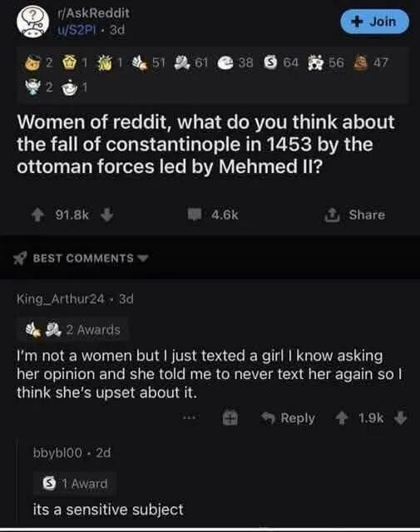The height and width of the screenshot is (532, 420).
Task: Downvote King_Arthur24's comment
Action: [x=401, y=418]
